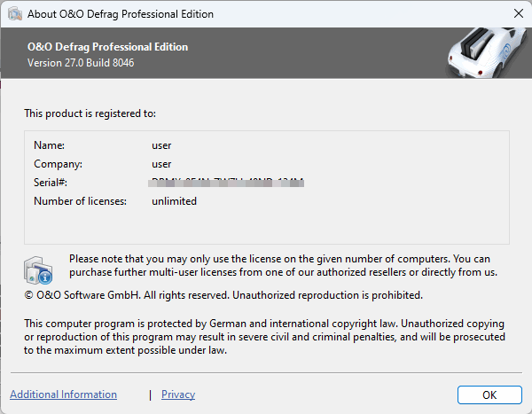Click the O&O Software GmbH copyright line
Screen dimensions: 532x414
point(223,294)
